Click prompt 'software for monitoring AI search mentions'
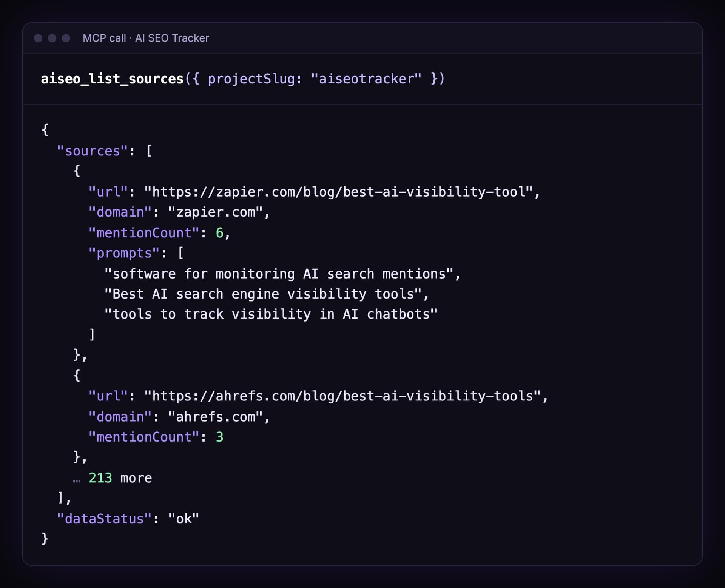The image size is (725, 588). point(279,274)
